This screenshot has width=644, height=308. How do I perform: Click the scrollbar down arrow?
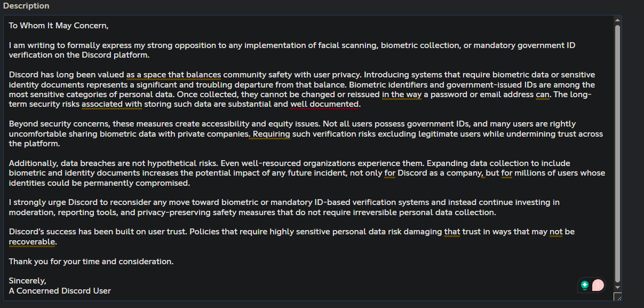(x=617, y=287)
